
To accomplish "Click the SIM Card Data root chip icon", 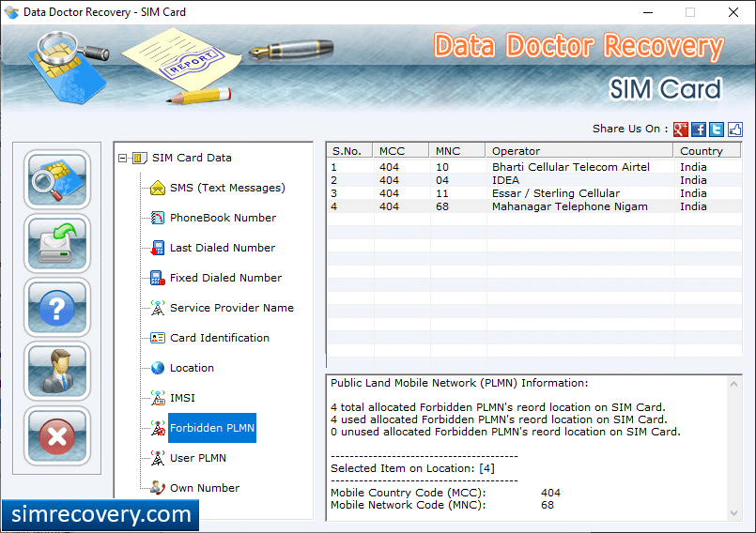I will [x=139, y=158].
